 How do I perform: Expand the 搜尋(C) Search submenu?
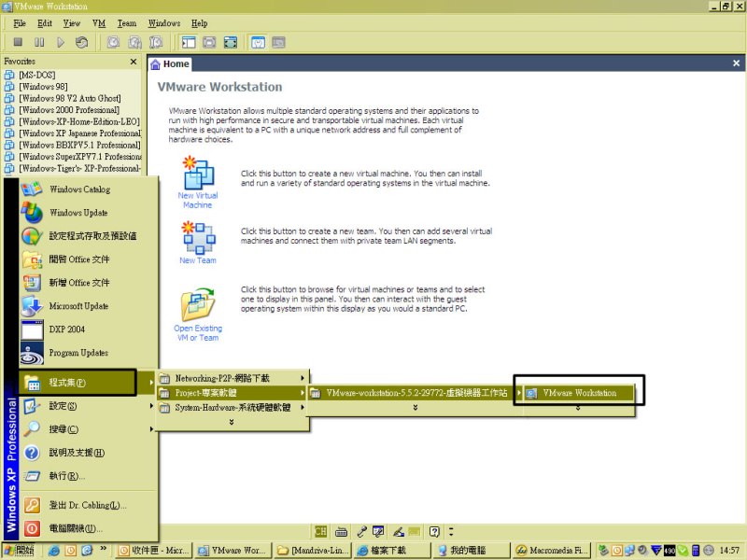click(x=89, y=429)
